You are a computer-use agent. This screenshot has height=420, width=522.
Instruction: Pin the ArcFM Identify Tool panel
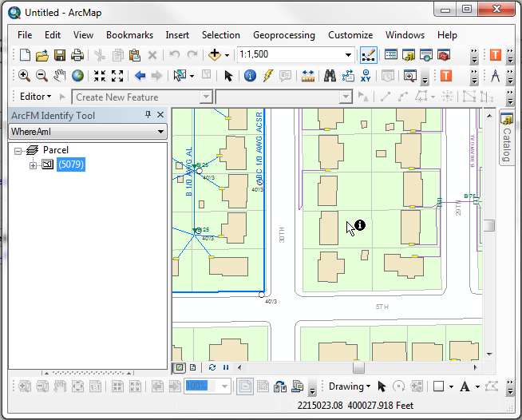pyautogui.click(x=148, y=115)
